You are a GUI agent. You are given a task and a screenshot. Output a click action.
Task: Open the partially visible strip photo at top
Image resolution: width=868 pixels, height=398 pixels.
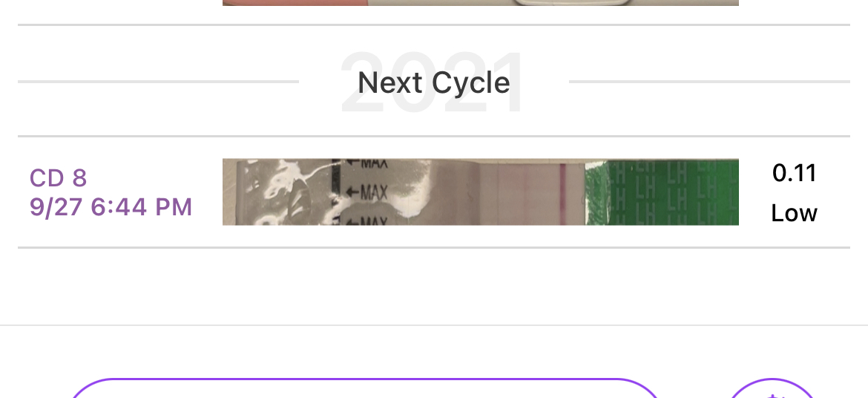coord(480,3)
